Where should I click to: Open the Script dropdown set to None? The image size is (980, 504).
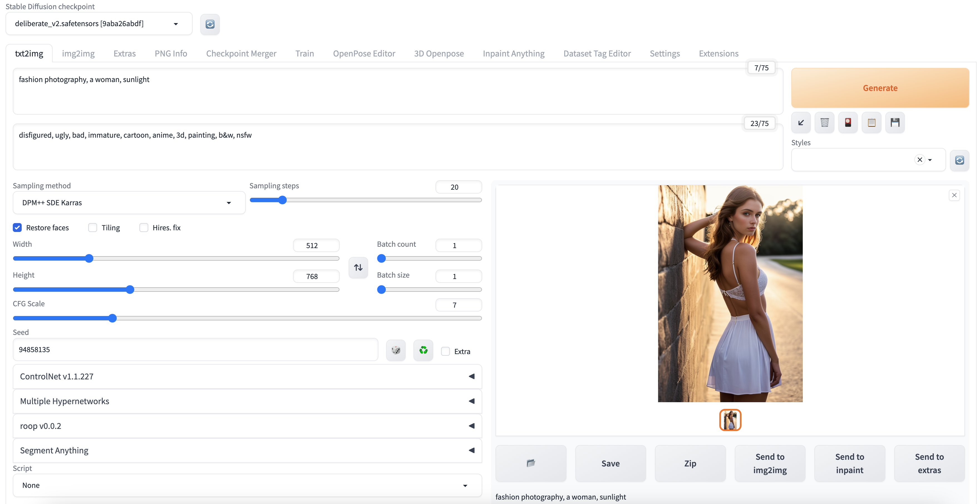tap(247, 485)
